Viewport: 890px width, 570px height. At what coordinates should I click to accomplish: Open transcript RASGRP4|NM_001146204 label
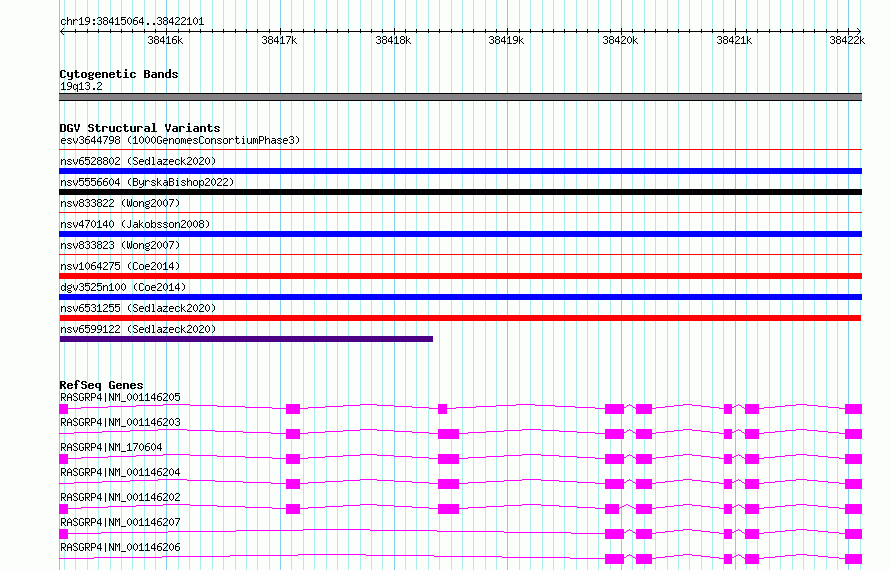(x=120, y=472)
